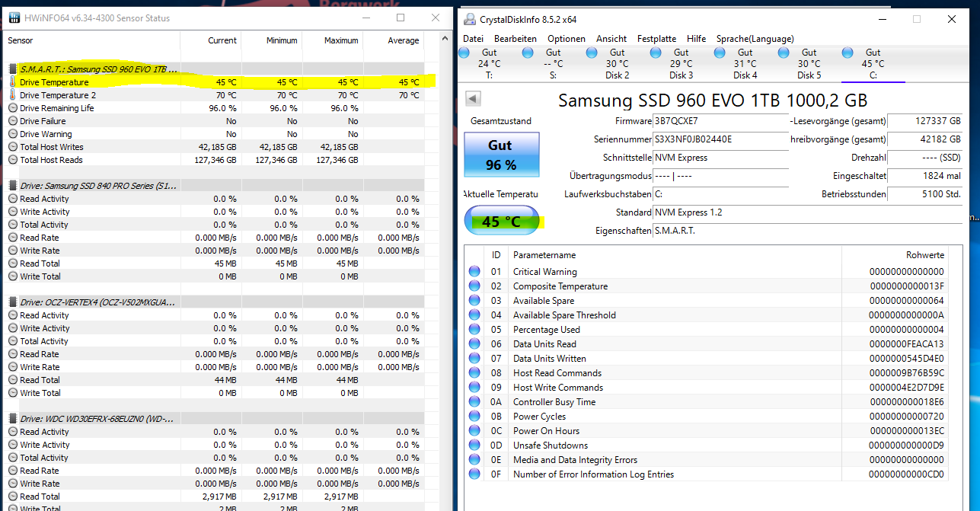The width and height of the screenshot is (980, 511).
Task: Select the C: drive tab at 45 °C
Action: coord(873,64)
